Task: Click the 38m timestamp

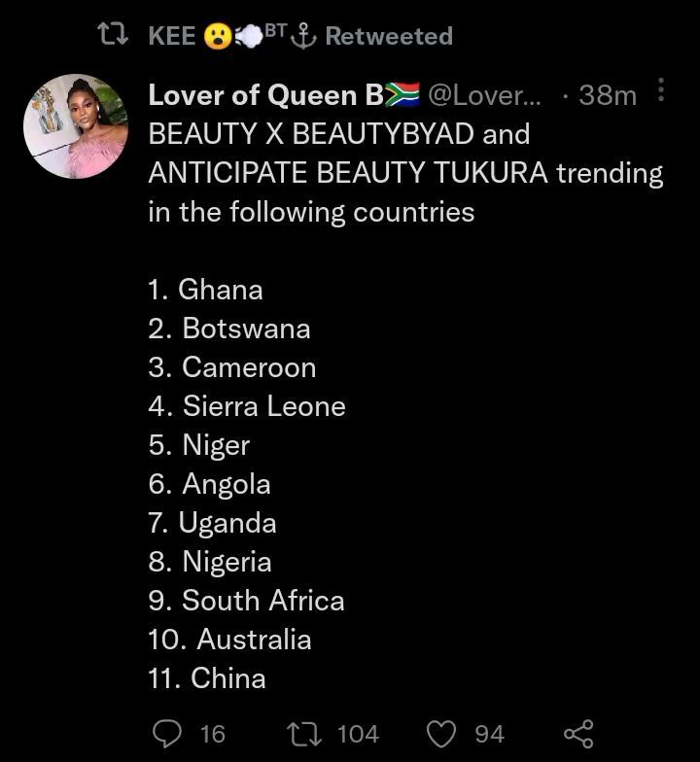Action: [x=607, y=94]
